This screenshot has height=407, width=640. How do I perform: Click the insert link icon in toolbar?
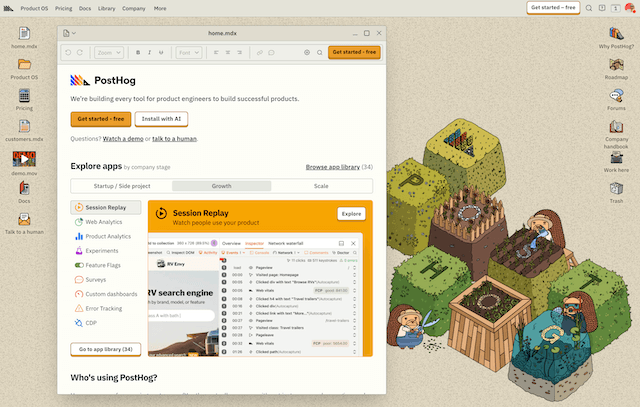tap(260, 52)
